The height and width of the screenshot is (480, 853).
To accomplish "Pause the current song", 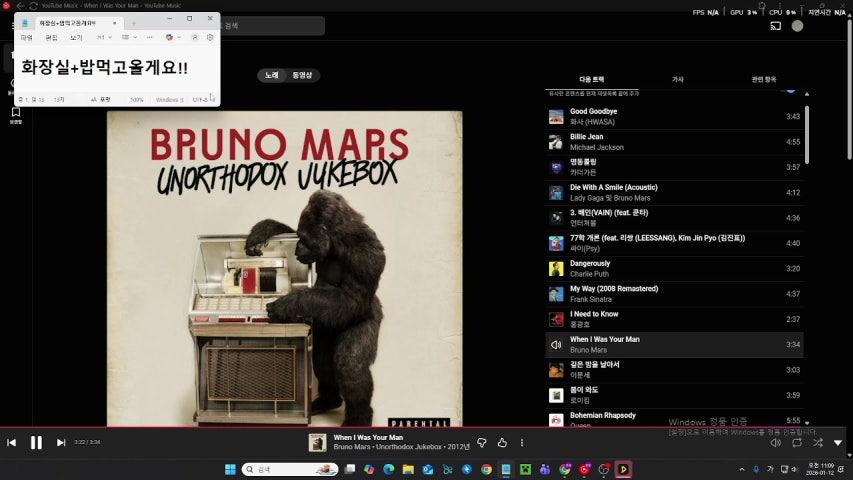I will (x=36, y=442).
